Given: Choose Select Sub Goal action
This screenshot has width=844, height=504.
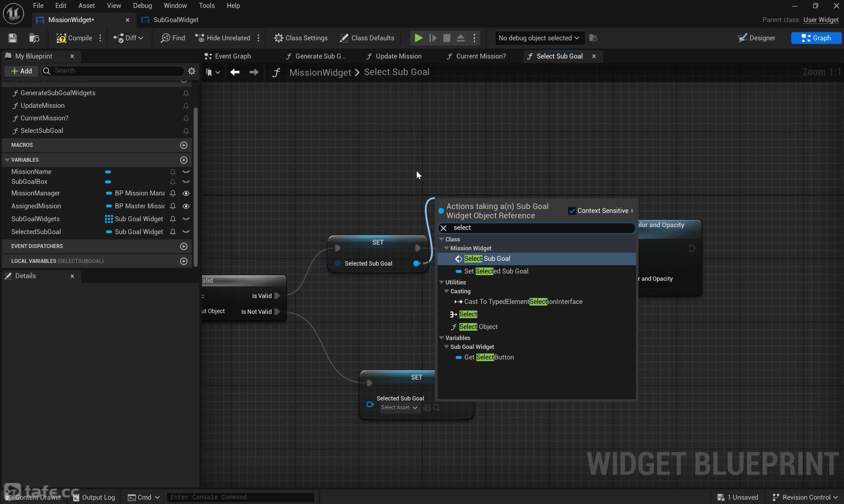Looking at the screenshot, I should [537, 259].
